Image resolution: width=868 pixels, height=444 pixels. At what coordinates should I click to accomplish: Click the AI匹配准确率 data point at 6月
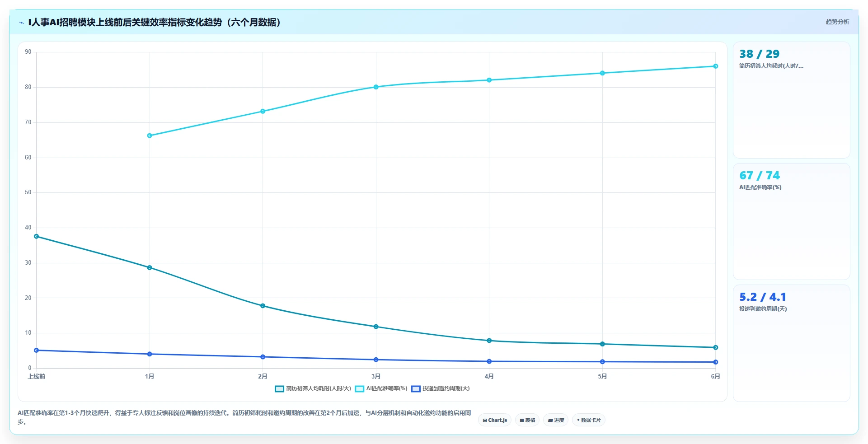click(715, 66)
